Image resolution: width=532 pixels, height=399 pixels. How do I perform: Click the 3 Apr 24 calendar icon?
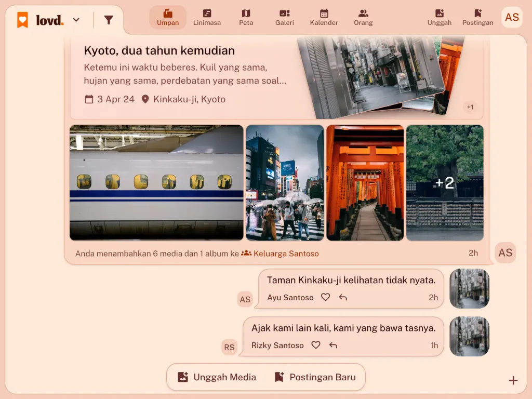[x=89, y=99]
